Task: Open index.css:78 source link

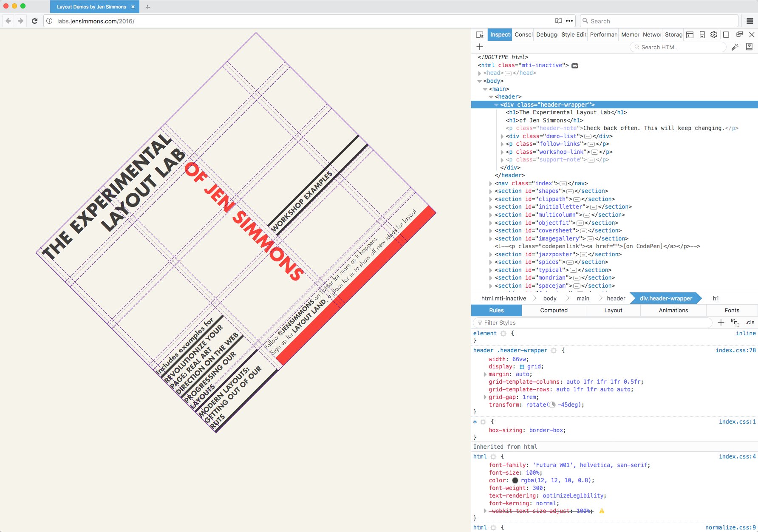Action: (735, 351)
